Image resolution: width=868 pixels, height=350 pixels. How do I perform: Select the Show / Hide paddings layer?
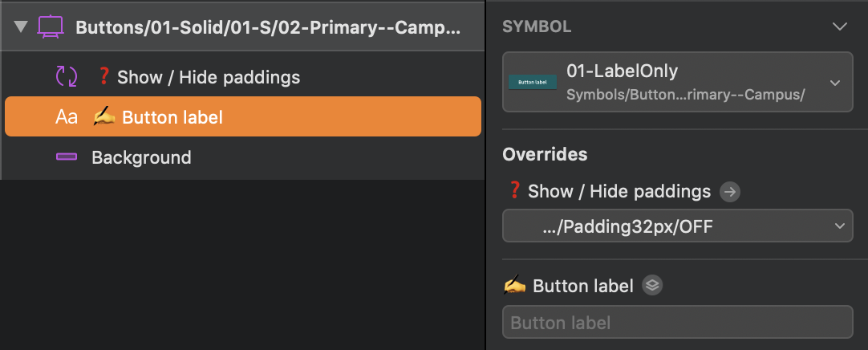[x=209, y=77]
